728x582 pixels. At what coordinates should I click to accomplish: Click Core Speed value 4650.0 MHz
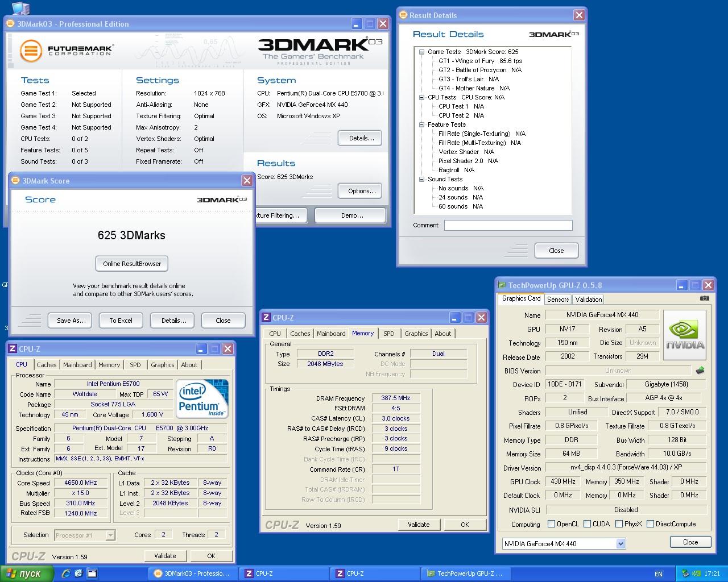tap(81, 483)
